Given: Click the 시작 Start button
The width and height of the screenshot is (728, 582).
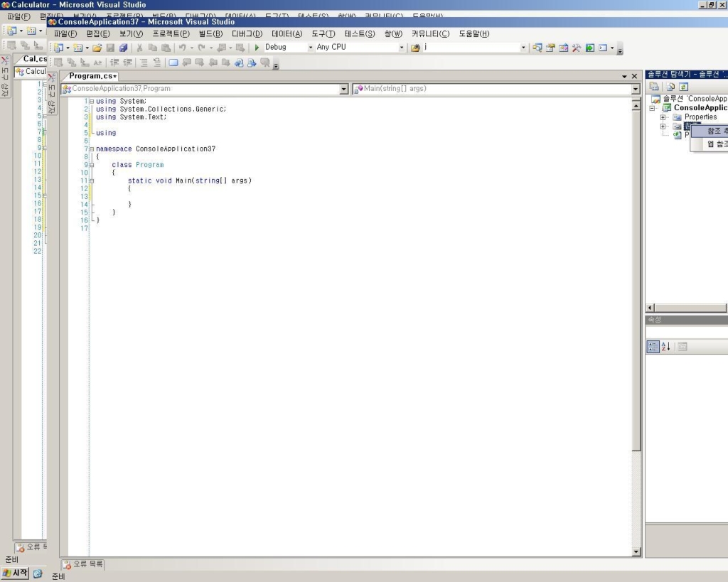Looking at the screenshot, I should [x=16, y=573].
